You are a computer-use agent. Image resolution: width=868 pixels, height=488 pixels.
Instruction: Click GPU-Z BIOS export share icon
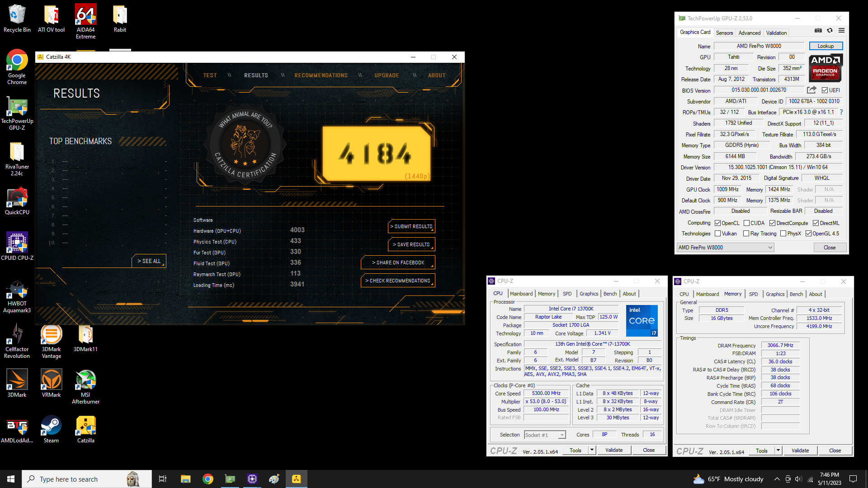[811, 90]
